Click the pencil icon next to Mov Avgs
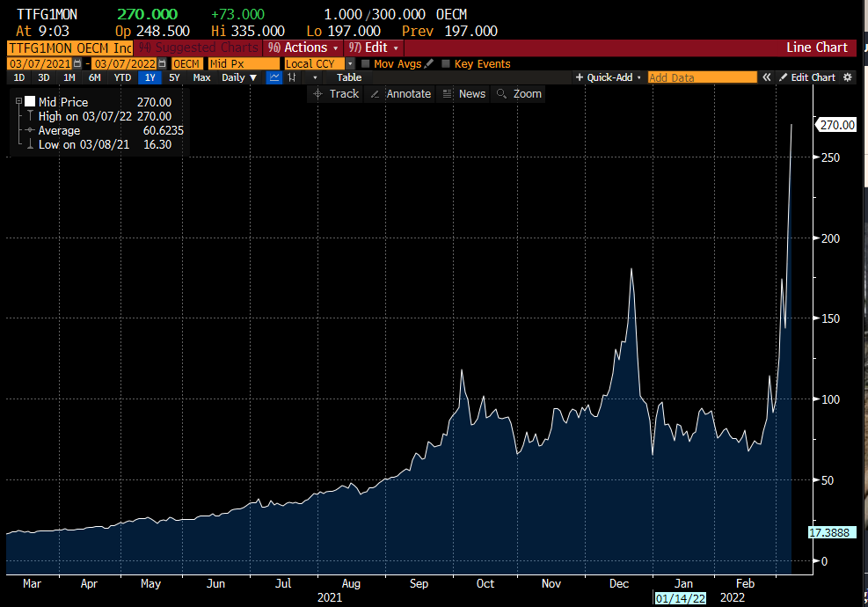The width and height of the screenshot is (868, 607). point(428,63)
